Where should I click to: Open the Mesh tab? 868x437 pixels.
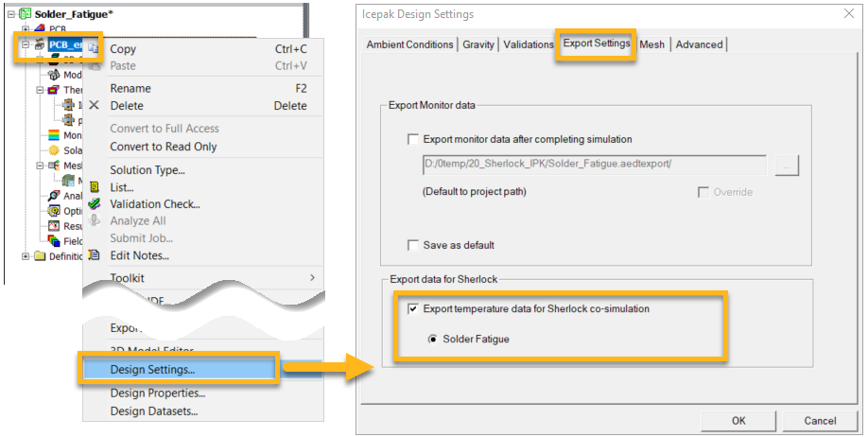point(651,44)
